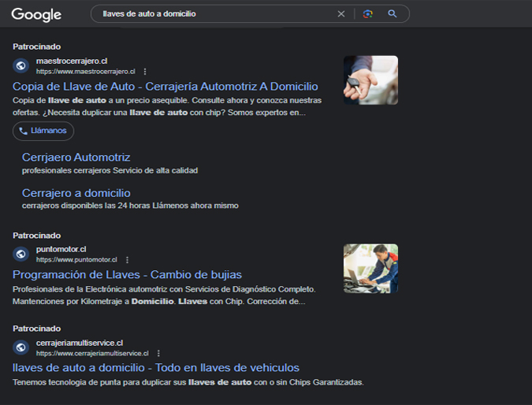532x405 pixels.
Task: Click the maestrocerrajero.cl site name
Action: (x=72, y=61)
